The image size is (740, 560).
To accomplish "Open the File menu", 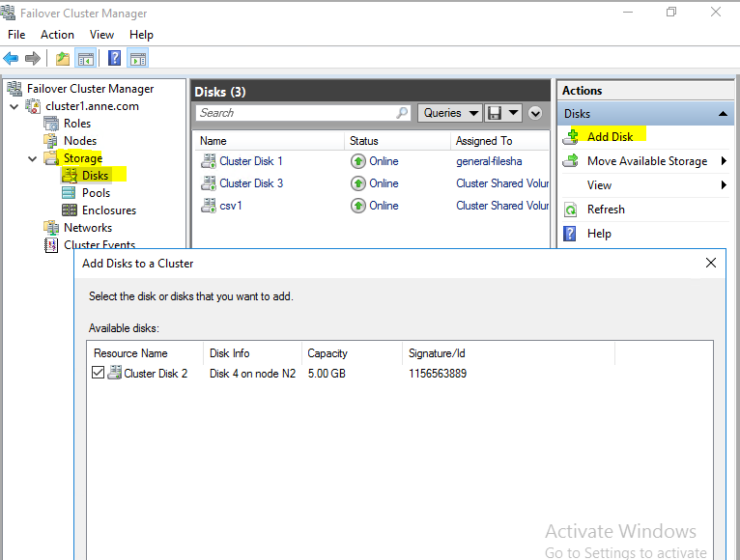I will coord(16,35).
